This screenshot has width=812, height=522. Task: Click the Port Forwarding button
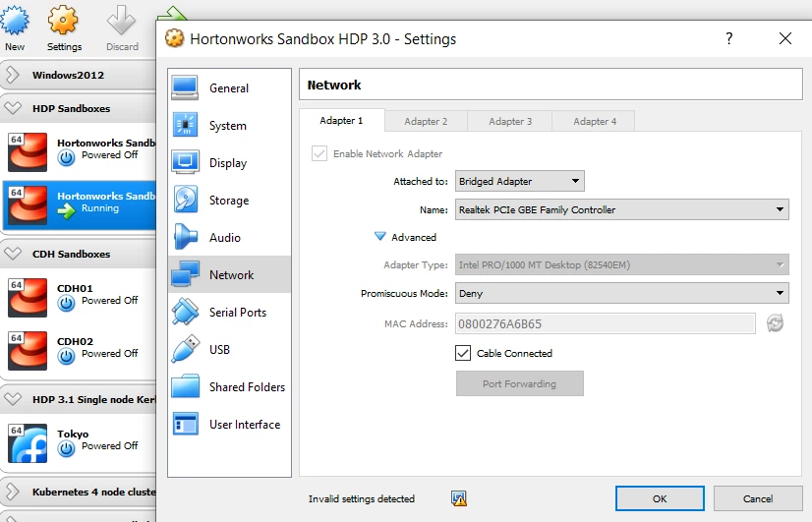click(519, 383)
